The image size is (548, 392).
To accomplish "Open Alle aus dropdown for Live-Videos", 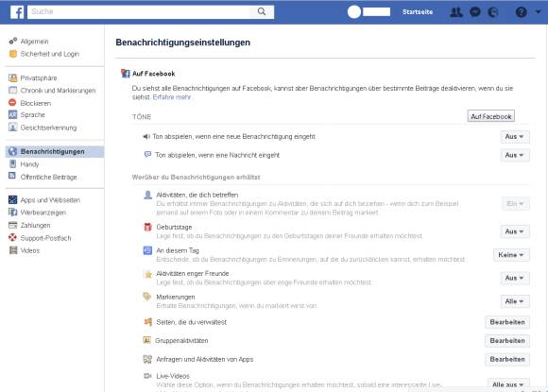I will coord(508,384).
